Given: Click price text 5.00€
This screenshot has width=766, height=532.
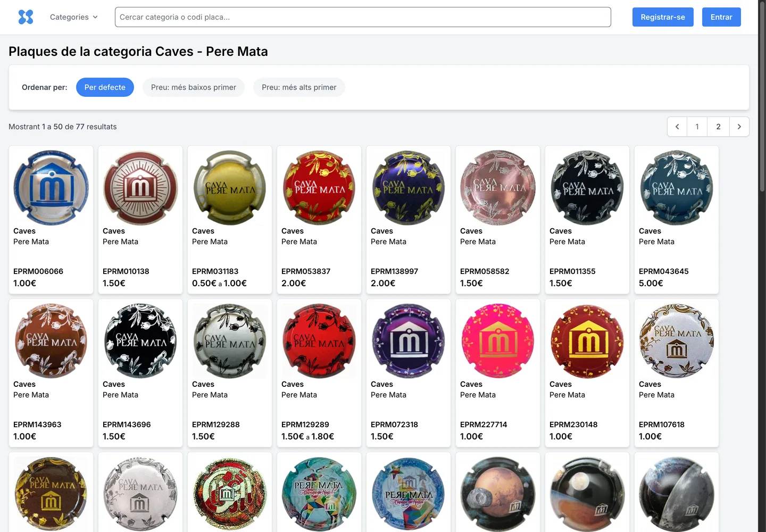Looking at the screenshot, I should [651, 283].
